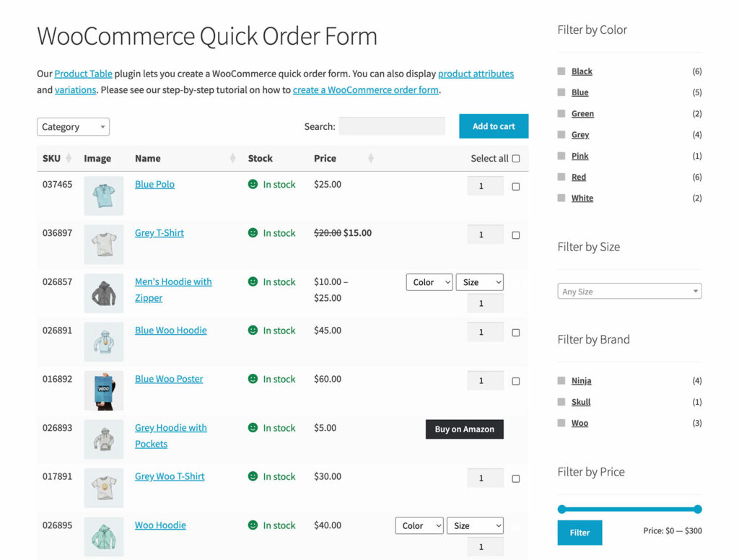Open the Grey T-Shirt product link
Viewport: 739px width, 560px height.
[x=159, y=233]
